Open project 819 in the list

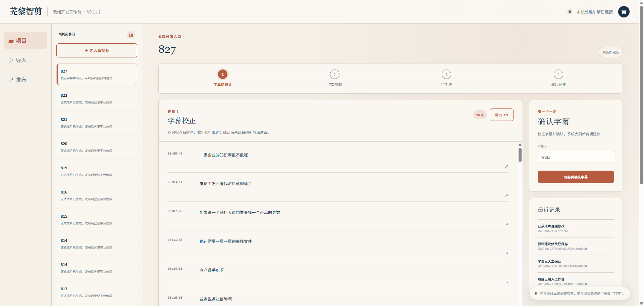97,171
